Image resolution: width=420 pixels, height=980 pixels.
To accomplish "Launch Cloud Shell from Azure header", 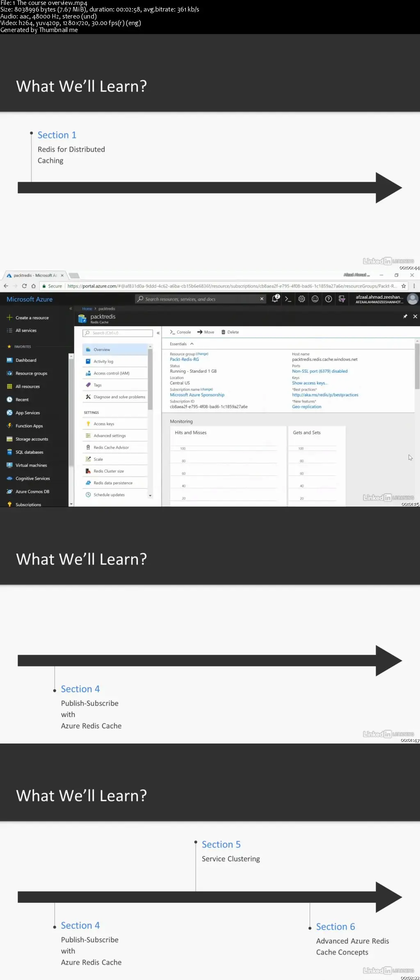I will (x=288, y=299).
